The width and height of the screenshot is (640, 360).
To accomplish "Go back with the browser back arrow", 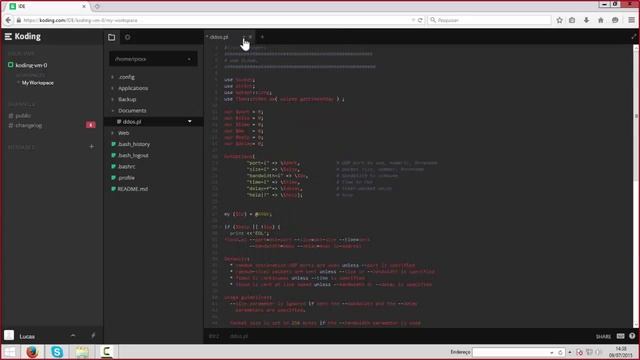I will pos(9,20).
